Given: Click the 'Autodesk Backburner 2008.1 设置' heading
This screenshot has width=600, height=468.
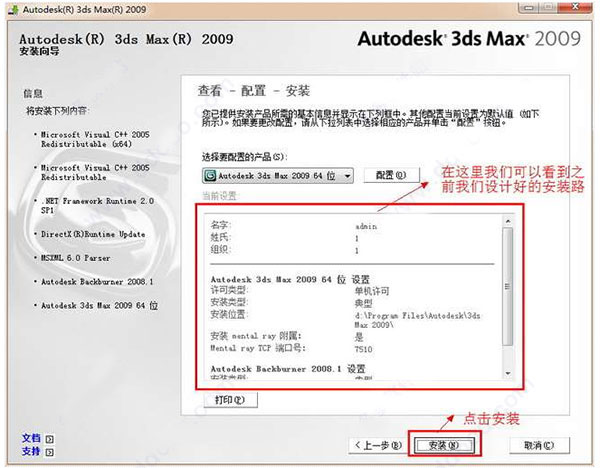Looking at the screenshot, I should tap(288, 369).
